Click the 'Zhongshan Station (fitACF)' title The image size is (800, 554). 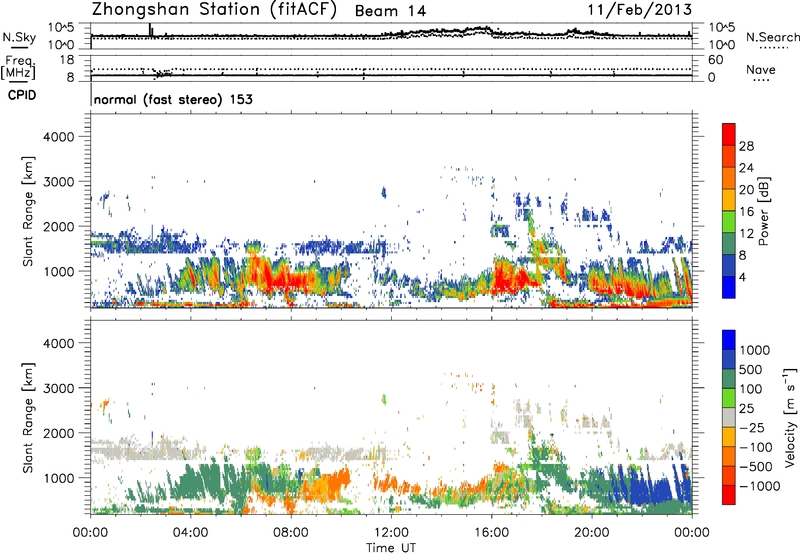pos(214,10)
